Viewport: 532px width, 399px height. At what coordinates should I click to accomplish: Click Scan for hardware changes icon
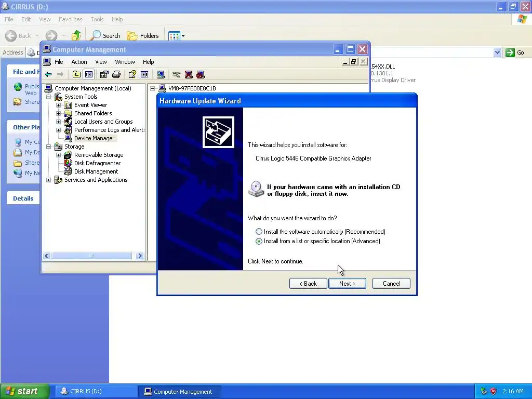click(161, 75)
